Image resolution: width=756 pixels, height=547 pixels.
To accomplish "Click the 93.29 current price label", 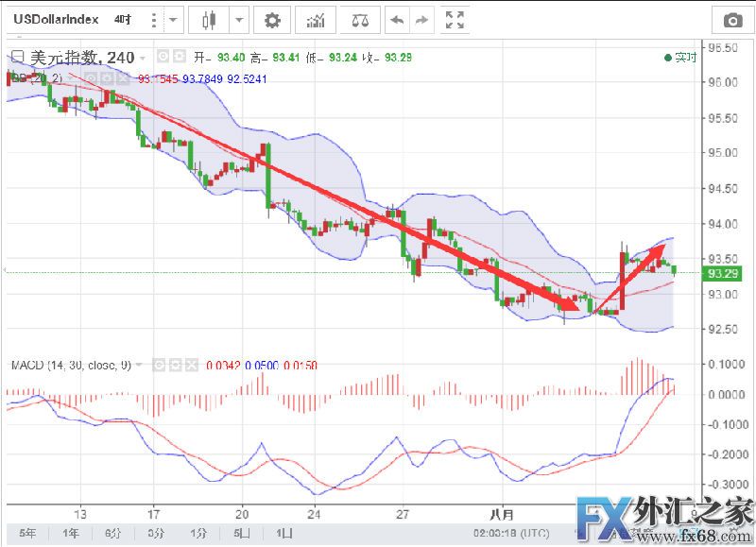I will coord(723,274).
